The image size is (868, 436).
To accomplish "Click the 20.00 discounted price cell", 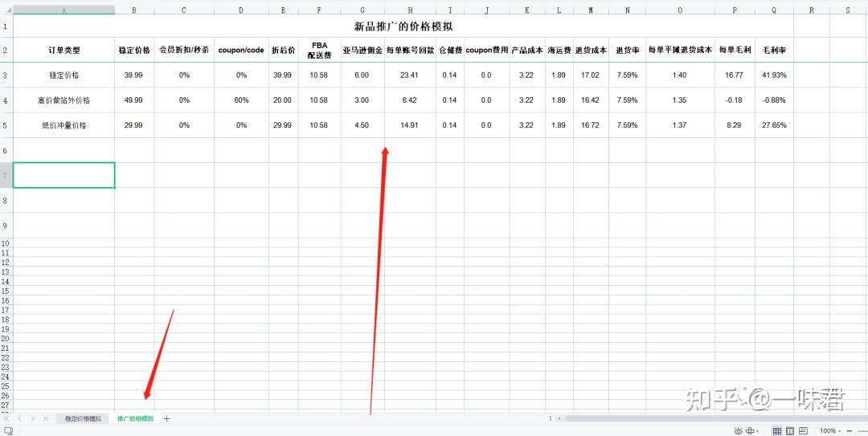I will 284,100.
